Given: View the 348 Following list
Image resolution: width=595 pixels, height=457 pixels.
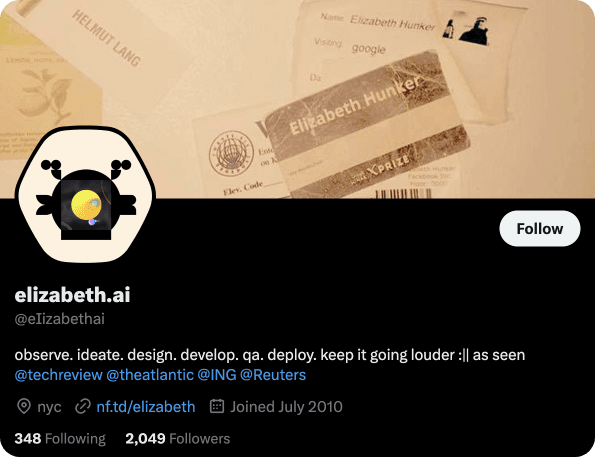Looking at the screenshot, I should coord(60,439).
